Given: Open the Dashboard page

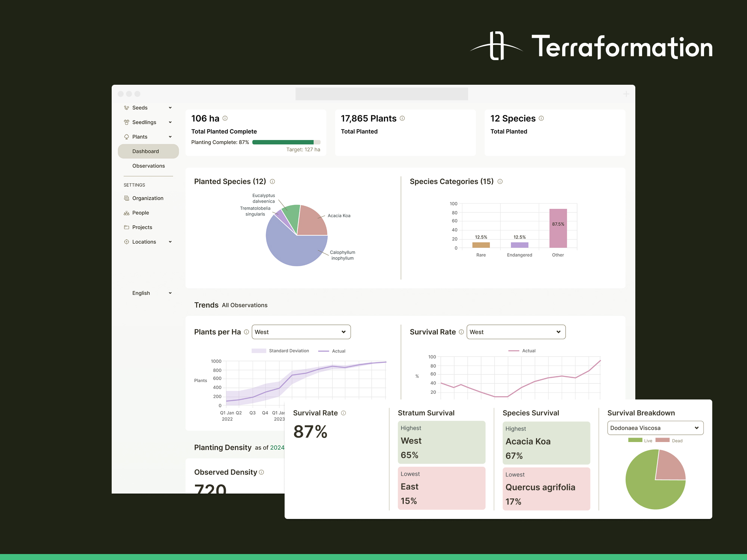Looking at the screenshot, I should [x=146, y=151].
